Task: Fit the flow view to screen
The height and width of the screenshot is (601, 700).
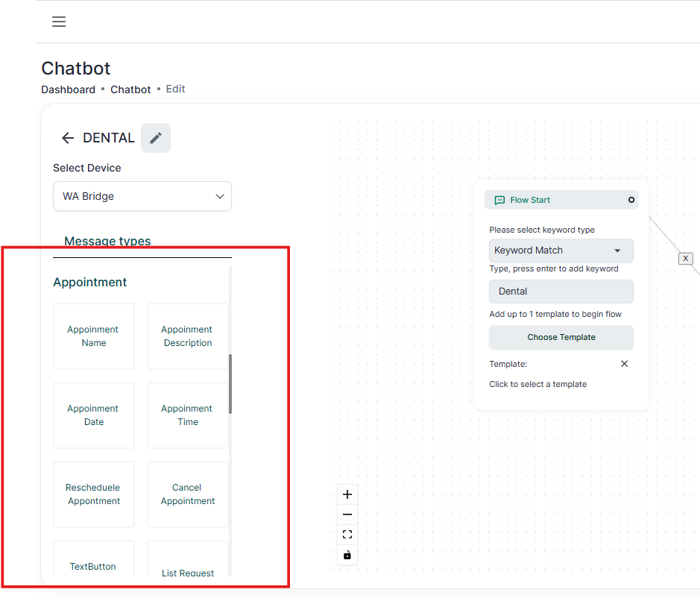Action: pyautogui.click(x=347, y=535)
